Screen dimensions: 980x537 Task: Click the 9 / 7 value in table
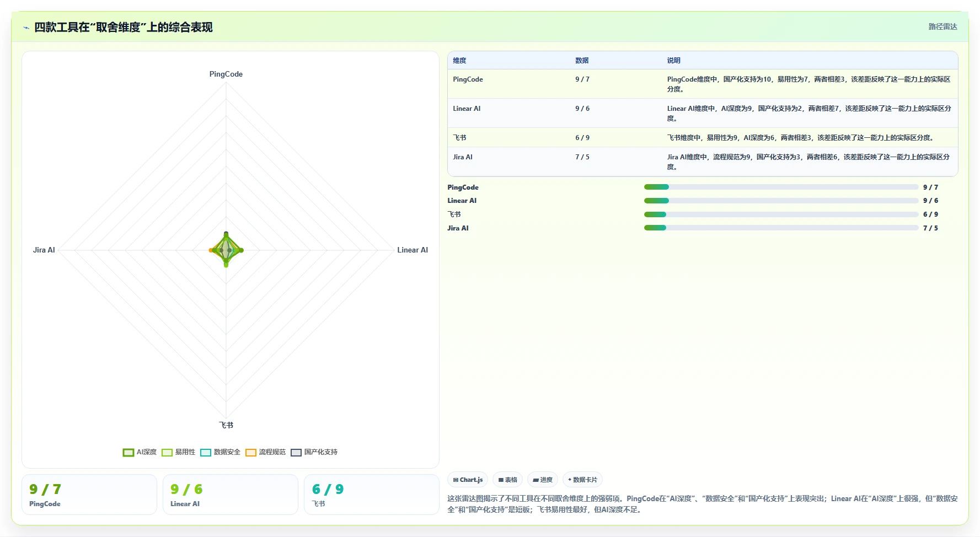point(582,79)
